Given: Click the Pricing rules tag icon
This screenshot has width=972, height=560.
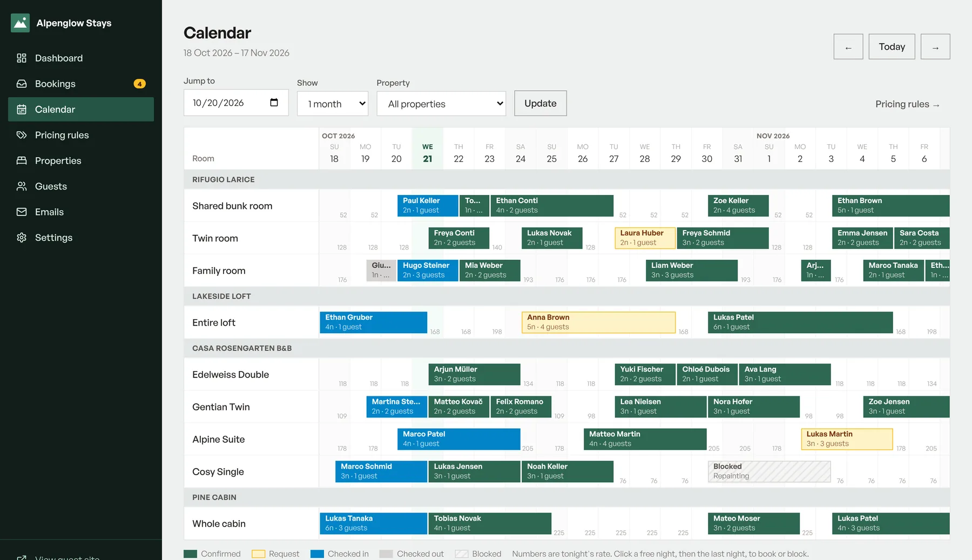Looking at the screenshot, I should click(22, 135).
